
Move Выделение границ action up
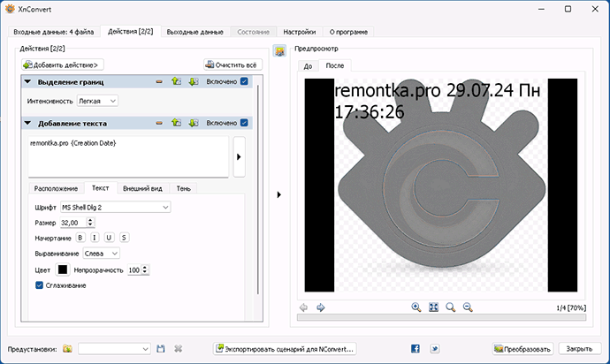177,81
